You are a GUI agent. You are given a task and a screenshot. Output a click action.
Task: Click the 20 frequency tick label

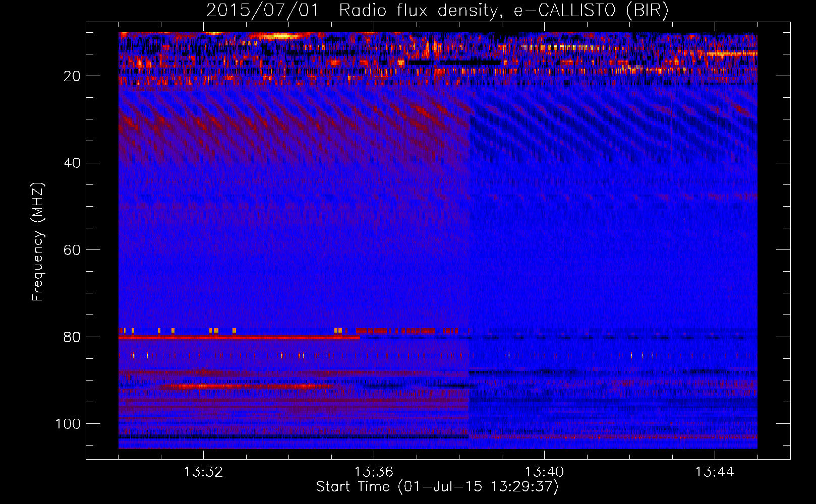(72, 76)
